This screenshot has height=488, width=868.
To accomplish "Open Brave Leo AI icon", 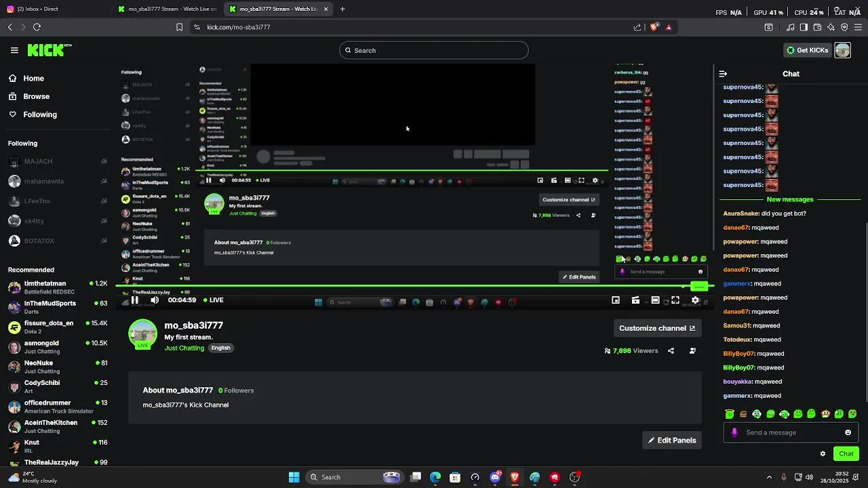I will pyautogui.click(x=831, y=27).
